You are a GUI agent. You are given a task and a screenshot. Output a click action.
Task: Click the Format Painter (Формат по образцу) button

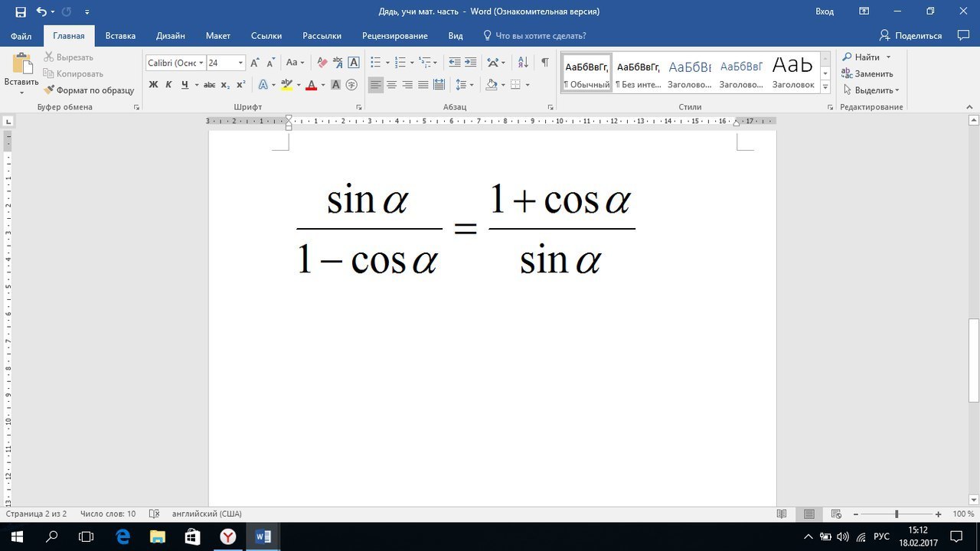[89, 90]
